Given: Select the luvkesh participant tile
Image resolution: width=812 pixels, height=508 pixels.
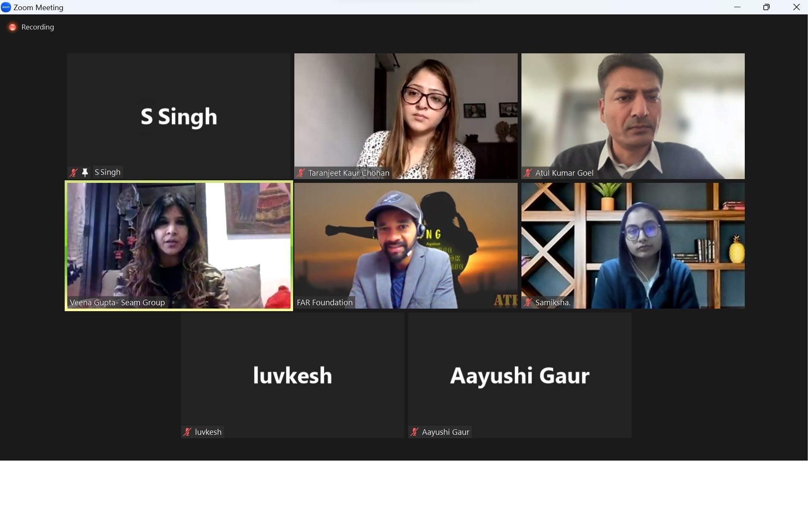Looking at the screenshot, I should (x=293, y=375).
